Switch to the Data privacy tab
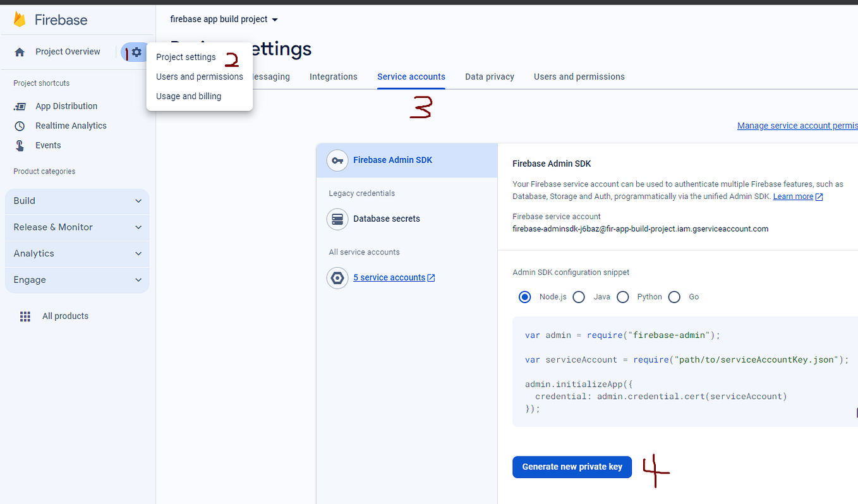The width and height of the screenshot is (858, 504). point(489,76)
